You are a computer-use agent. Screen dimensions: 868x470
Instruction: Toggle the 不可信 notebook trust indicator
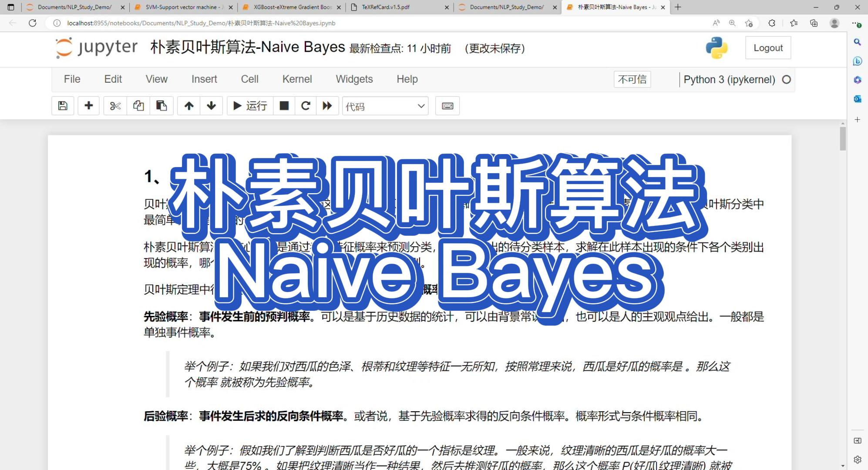pyautogui.click(x=632, y=79)
